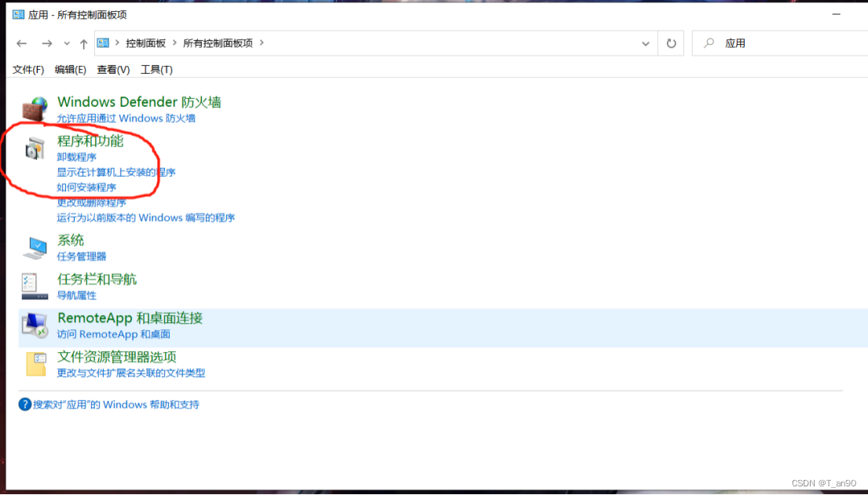Minimize the control panel window
This screenshot has width=868, height=495.
pyautogui.click(x=837, y=14)
